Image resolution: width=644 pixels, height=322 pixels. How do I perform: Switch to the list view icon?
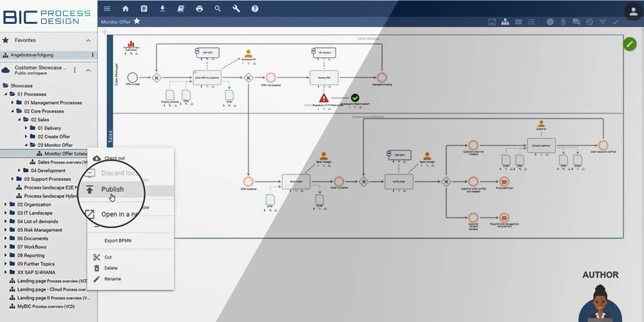tap(531, 22)
